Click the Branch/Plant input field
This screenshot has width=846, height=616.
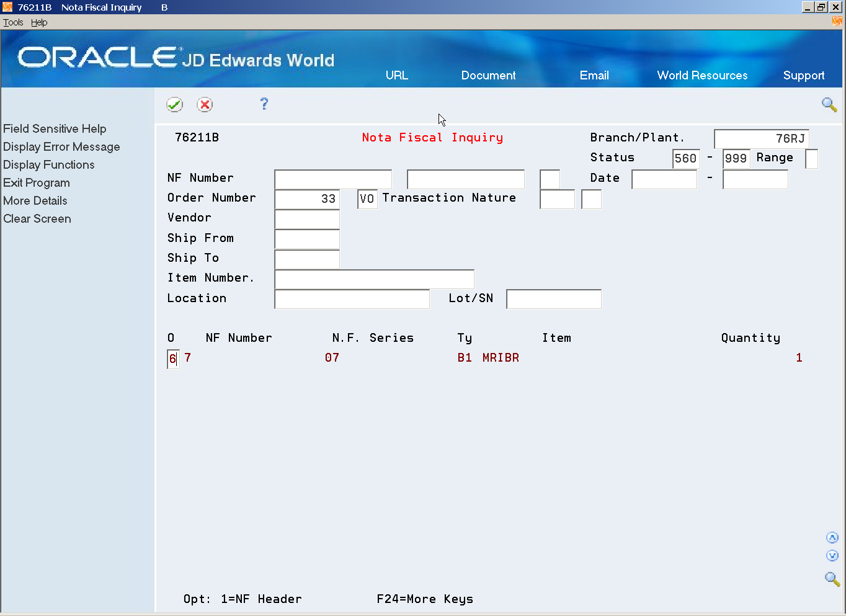click(762, 138)
